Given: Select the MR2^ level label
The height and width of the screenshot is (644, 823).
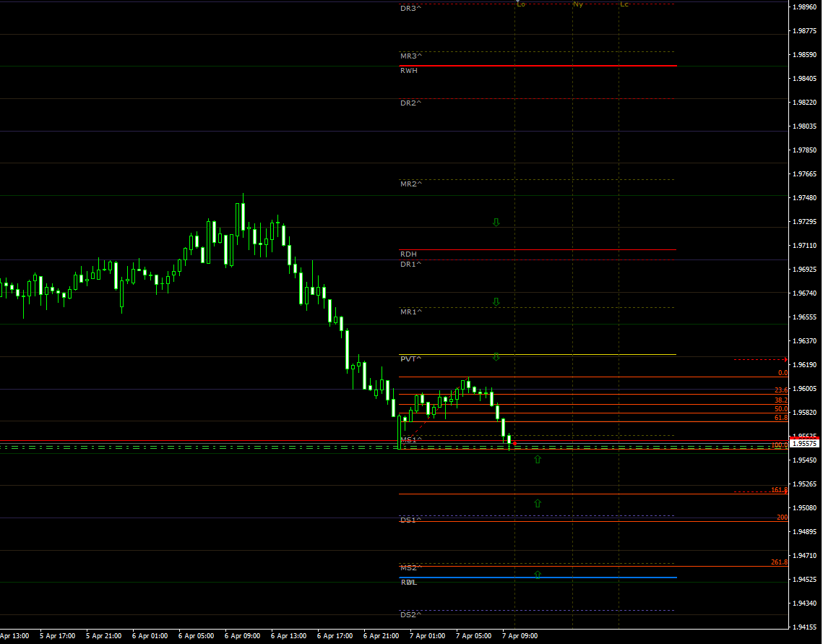Looking at the screenshot, I should coord(411,184).
